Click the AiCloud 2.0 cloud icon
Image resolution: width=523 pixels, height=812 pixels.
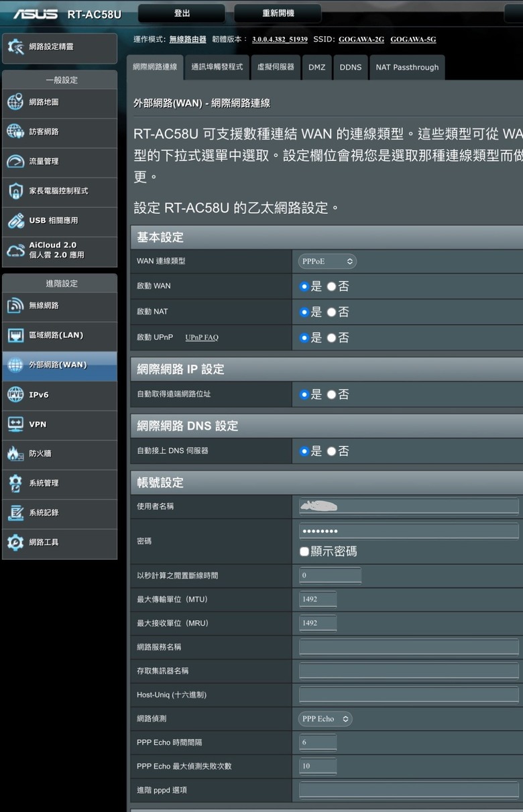(15, 250)
